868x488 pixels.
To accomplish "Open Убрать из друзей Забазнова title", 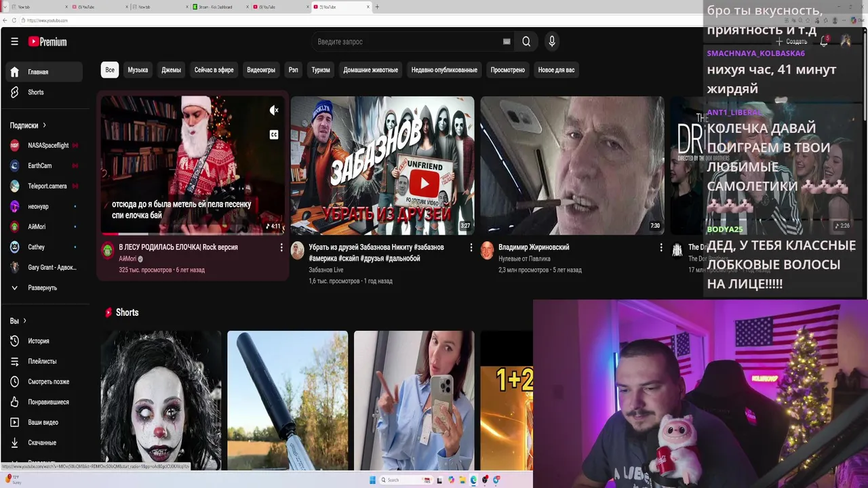I will pyautogui.click(x=376, y=253).
